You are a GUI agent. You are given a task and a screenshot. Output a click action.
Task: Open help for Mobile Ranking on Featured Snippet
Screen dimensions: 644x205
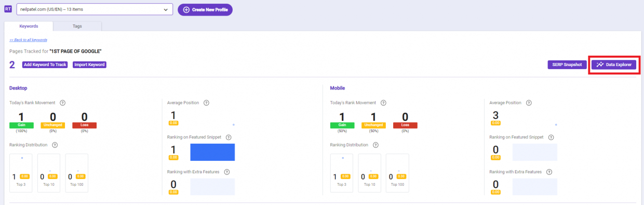pyautogui.click(x=551, y=137)
